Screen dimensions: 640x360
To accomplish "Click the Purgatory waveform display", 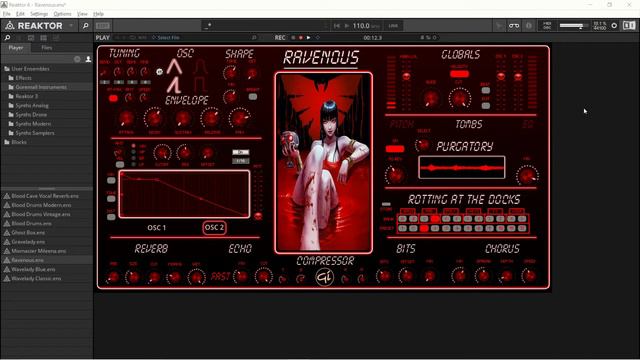I will pyautogui.click(x=462, y=167).
